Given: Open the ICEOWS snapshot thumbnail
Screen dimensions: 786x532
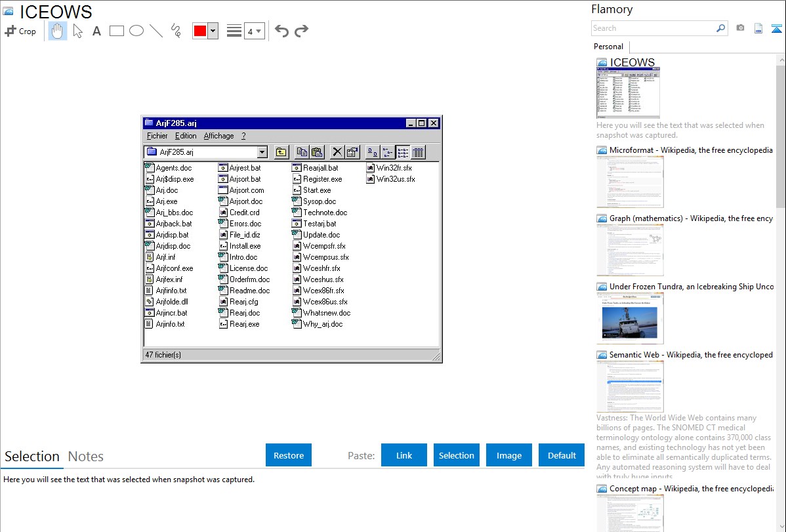Looking at the screenshot, I should [628, 92].
